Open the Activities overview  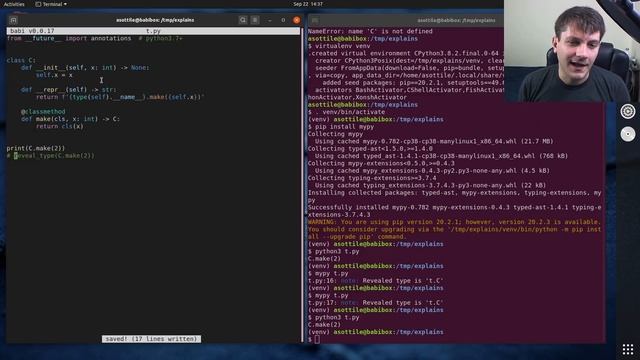click(14, 4)
